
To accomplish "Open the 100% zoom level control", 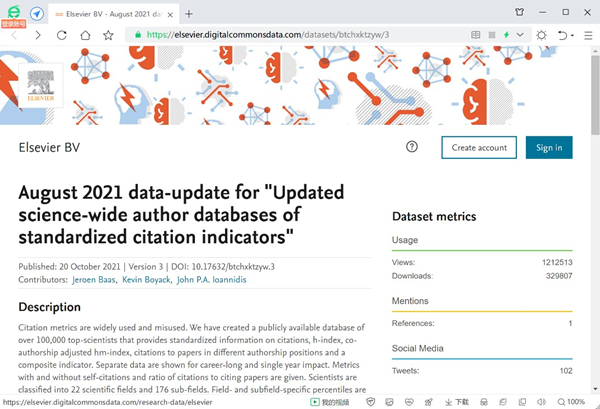I will (x=571, y=402).
